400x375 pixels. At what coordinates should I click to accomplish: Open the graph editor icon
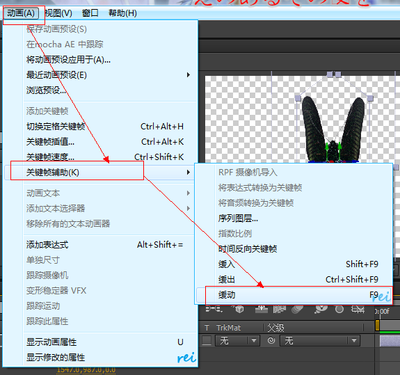pos(358,309)
